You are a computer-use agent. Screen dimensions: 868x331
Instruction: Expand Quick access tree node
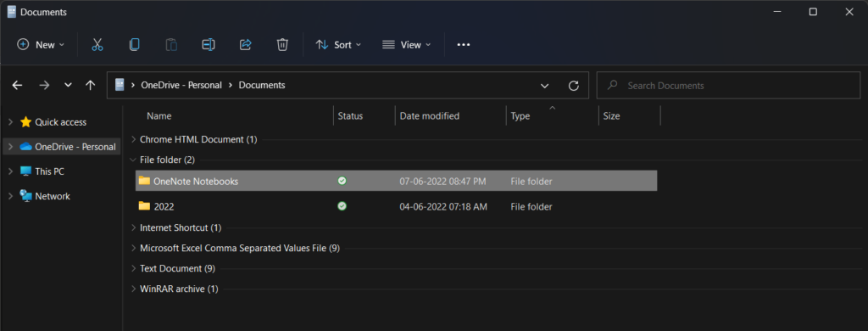click(10, 122)
